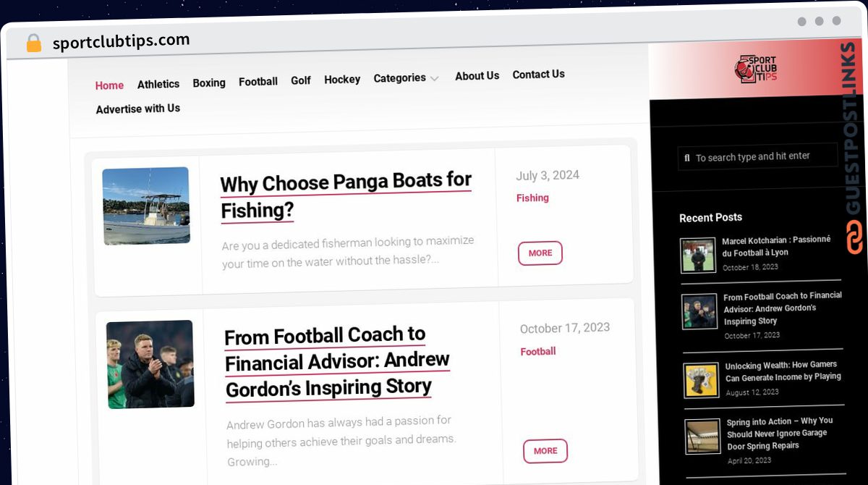Viewport: 868px width, 485px height.
Task: Click the garage door spring post thumbnail
Action: pos(702,436)
